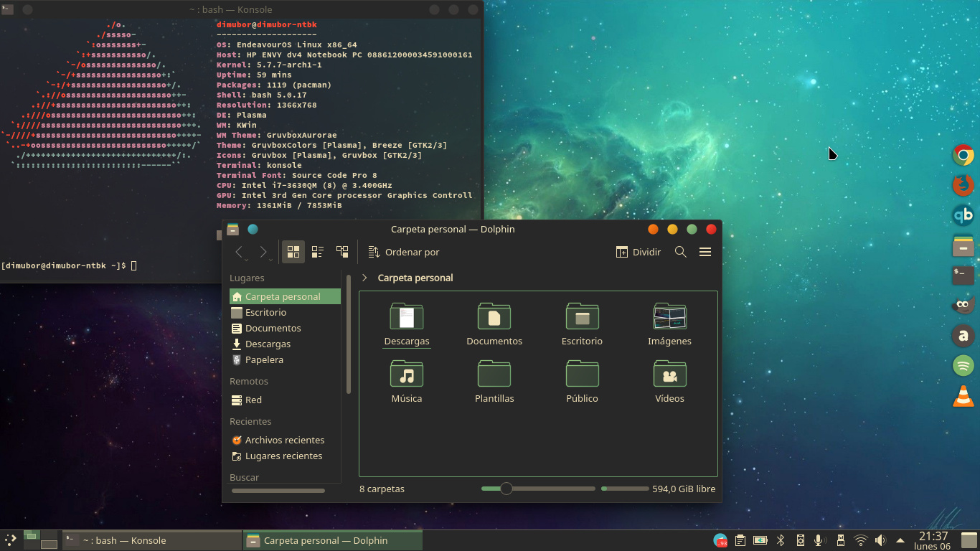Select the Escritorio folder in main view
The width and height of the screenshot is (980, 551).
coord(582,316)
